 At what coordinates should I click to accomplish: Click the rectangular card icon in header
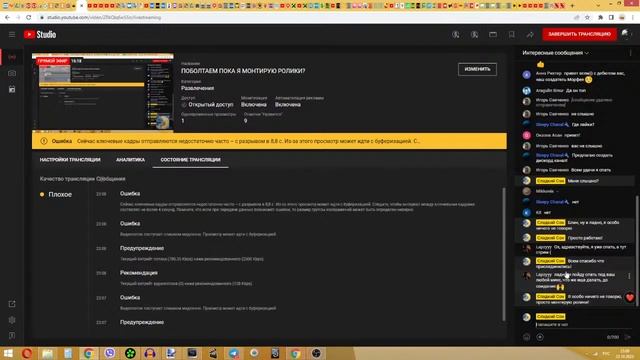click(493, 35)
